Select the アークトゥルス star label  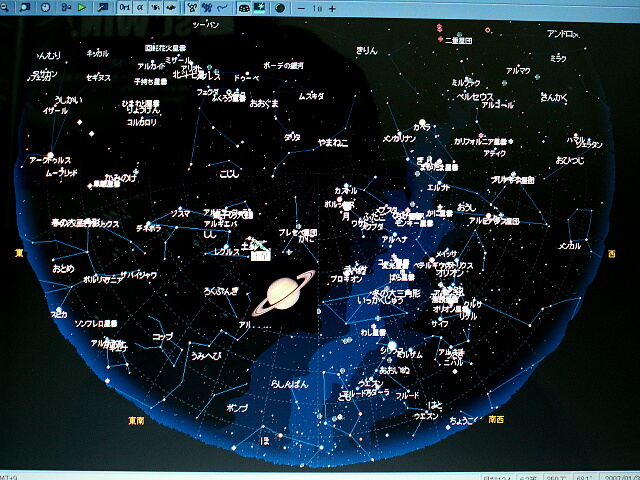click(x=50, y=160)
